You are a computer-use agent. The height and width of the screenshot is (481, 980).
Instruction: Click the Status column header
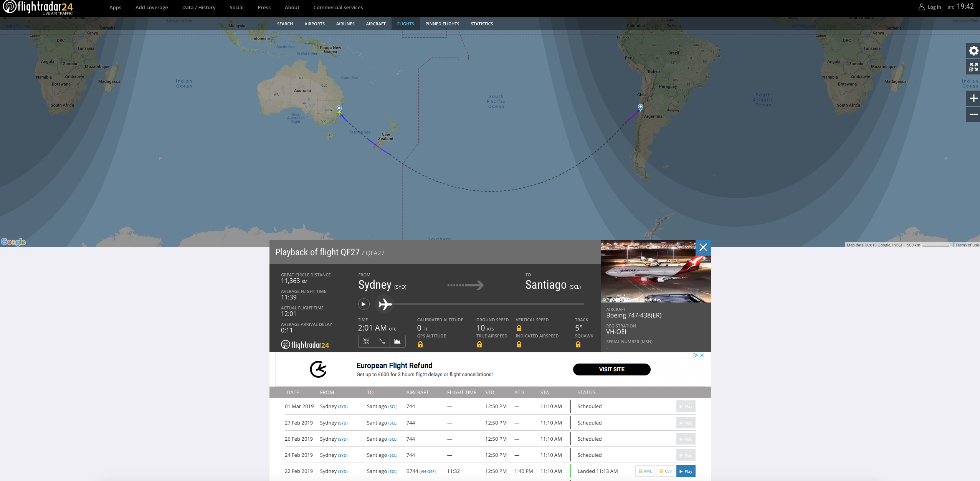click(x=586, y=393)
